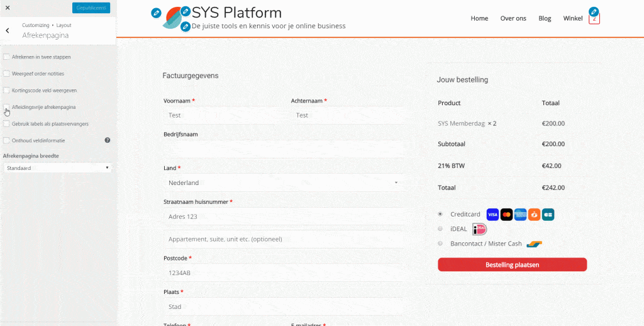This screenshot has height=326, width=644.
Task: Go to the Winkel menu item
Action: pos(573,18)
